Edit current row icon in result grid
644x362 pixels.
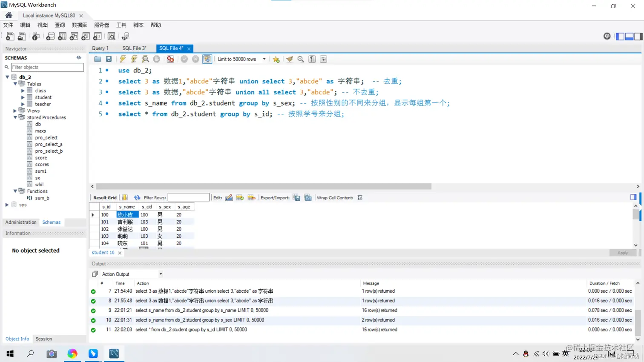(x=229, y=197)
